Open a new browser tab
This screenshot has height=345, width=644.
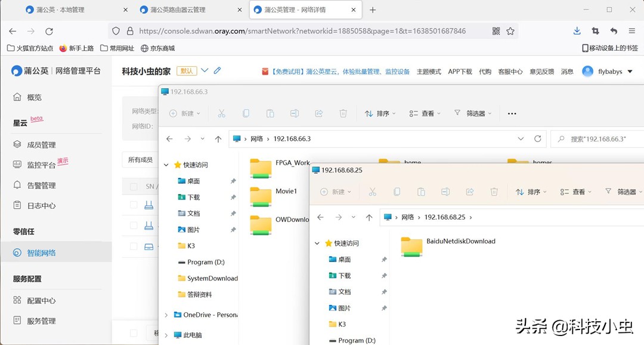(373, 10)
